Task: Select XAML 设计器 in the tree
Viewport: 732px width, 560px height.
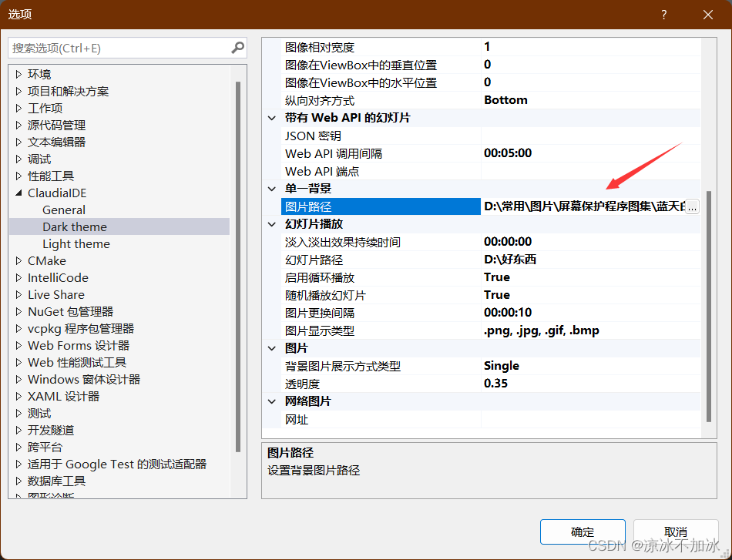Action: click(x=63, y=396)
